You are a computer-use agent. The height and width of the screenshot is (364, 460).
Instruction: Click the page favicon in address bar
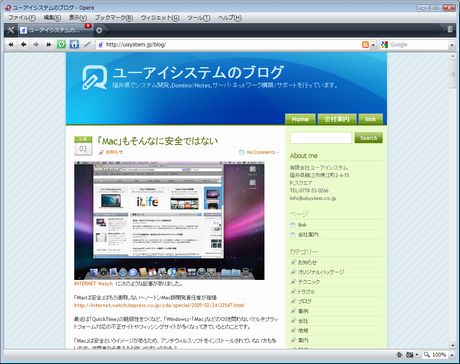coord(101,45)
